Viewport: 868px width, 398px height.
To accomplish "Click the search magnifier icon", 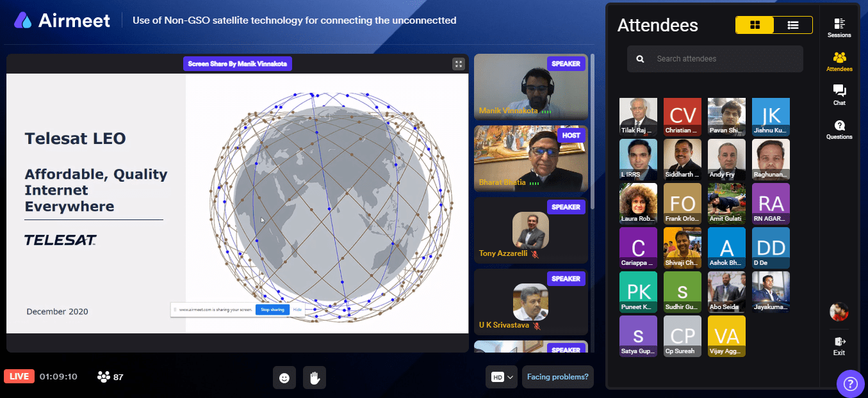I will (x=640, y=59).
